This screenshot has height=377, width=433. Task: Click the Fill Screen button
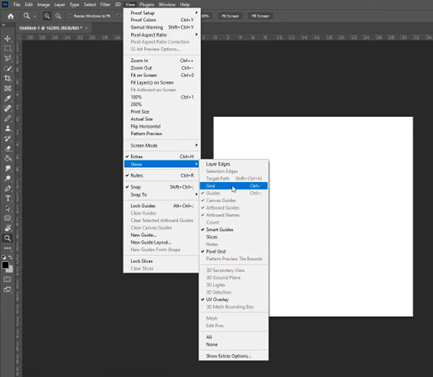(x=260, y=16)
